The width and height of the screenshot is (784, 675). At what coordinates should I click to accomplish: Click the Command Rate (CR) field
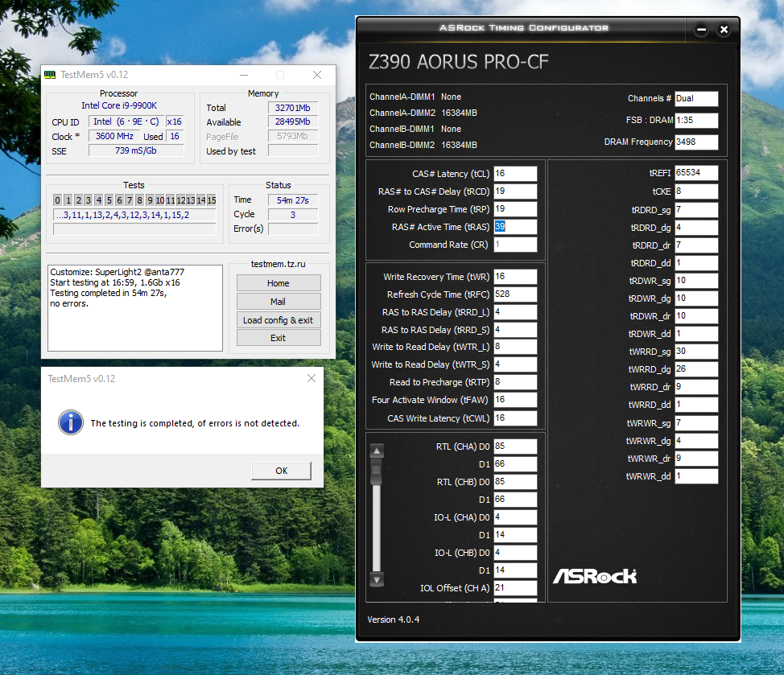click(515, 245)
